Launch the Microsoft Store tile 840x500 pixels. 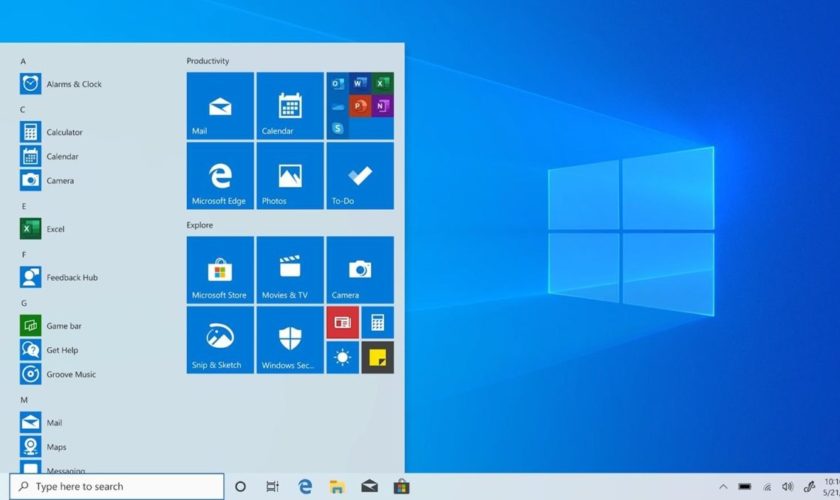pos(220,270)
